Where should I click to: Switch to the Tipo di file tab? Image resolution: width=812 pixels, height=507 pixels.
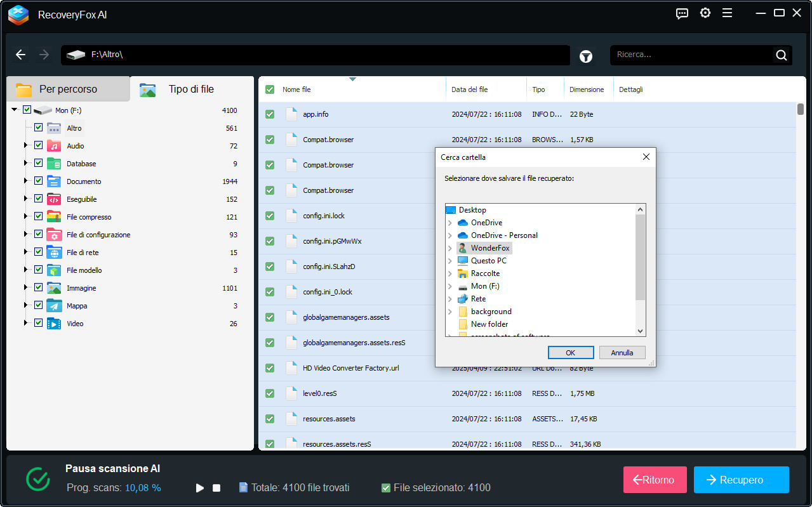click(191, 89)
